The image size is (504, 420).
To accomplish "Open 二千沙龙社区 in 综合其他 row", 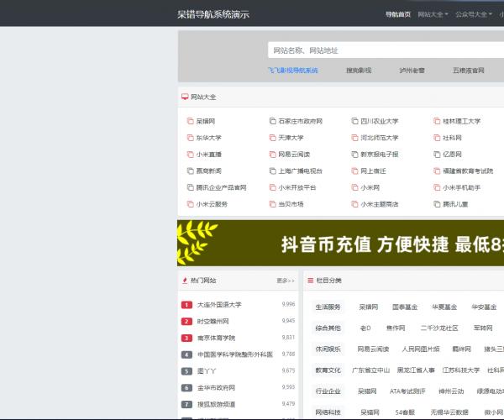I will click(x=439, y=328).
